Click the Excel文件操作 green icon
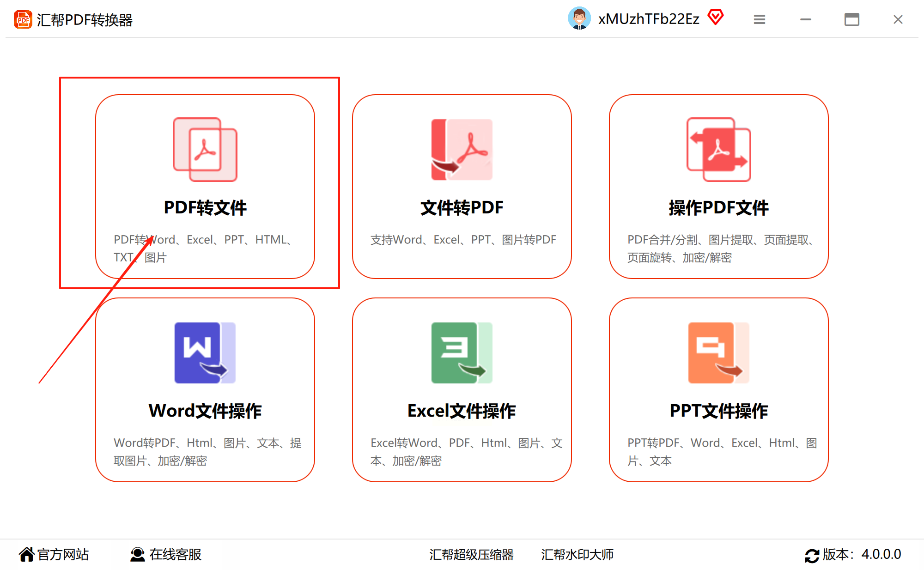 [462, 352]
